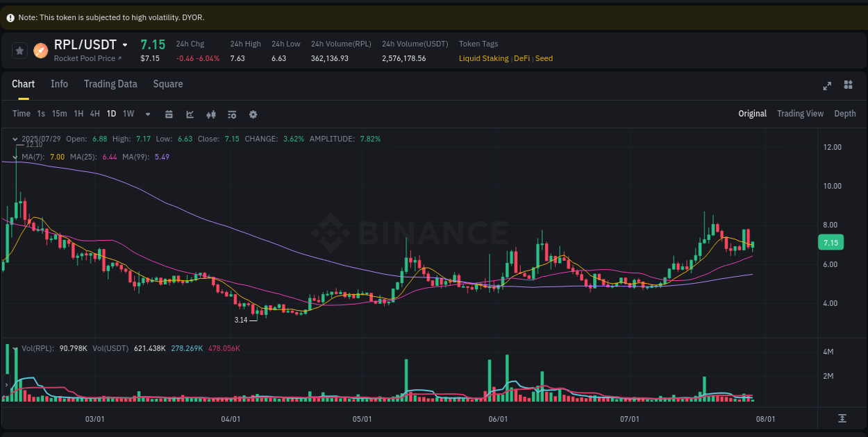Switch to the Trading View chart tab
Screen dimensions: 868x437
pos(800,113)
